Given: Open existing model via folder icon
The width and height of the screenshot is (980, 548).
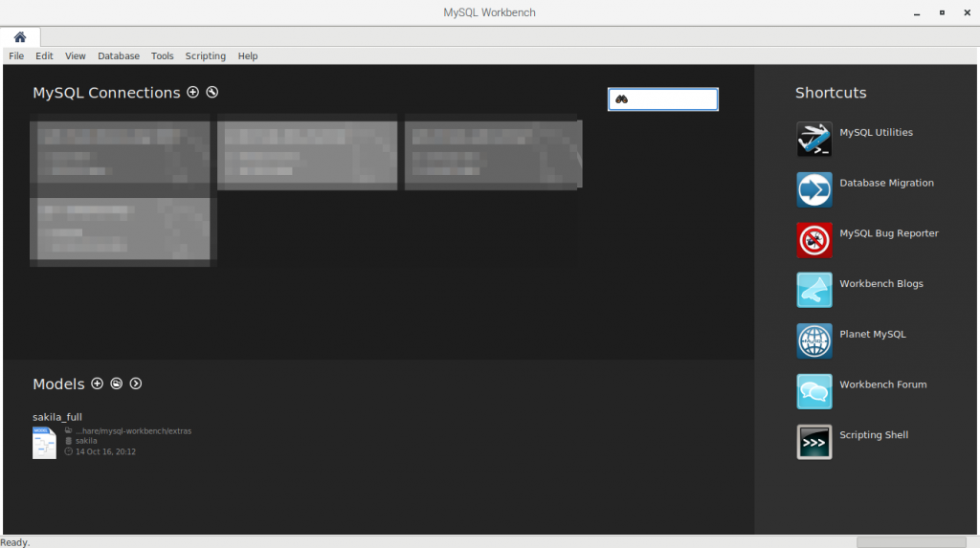Looking at the screenshot, I should tap(116, 384).
